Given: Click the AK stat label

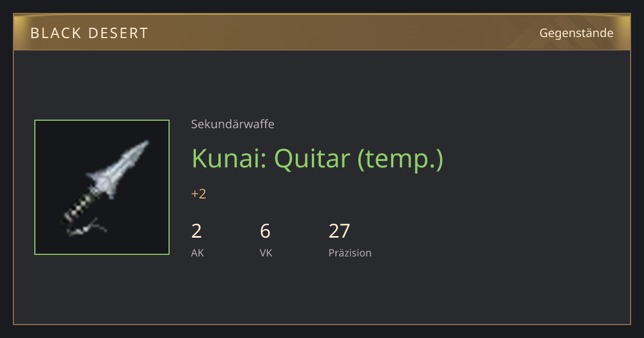Looking at the screenshot, I should 197,253.
